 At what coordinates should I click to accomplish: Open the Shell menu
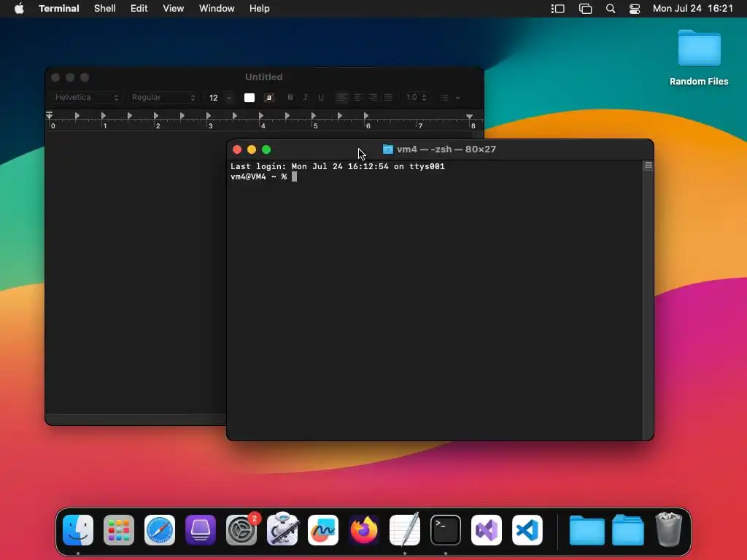click(105, 9)
